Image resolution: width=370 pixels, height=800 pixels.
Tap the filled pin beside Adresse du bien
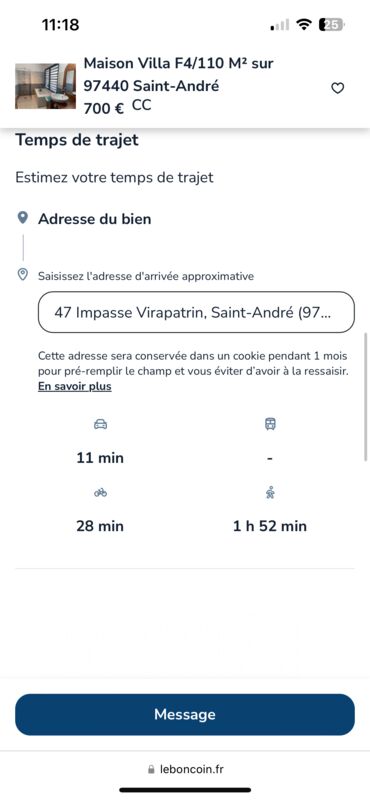coord(22,218)
